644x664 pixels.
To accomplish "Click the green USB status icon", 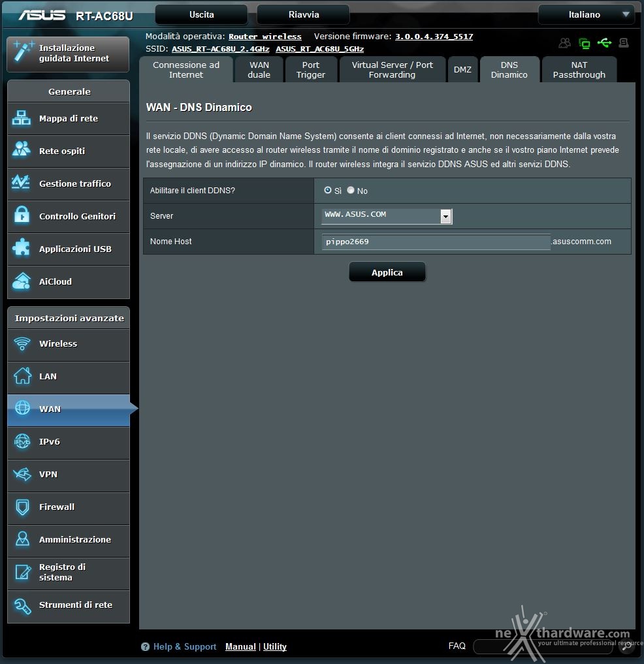I will click(x=604, y=43).
